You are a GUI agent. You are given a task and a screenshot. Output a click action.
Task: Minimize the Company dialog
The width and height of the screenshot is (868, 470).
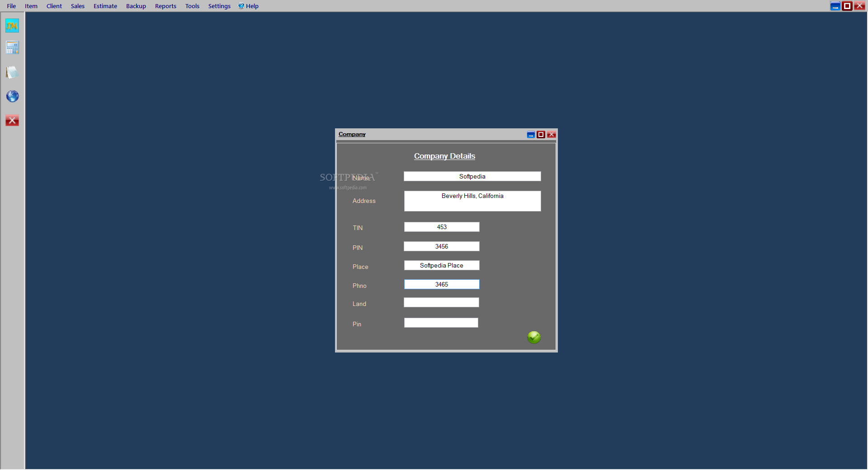[531, 135]
